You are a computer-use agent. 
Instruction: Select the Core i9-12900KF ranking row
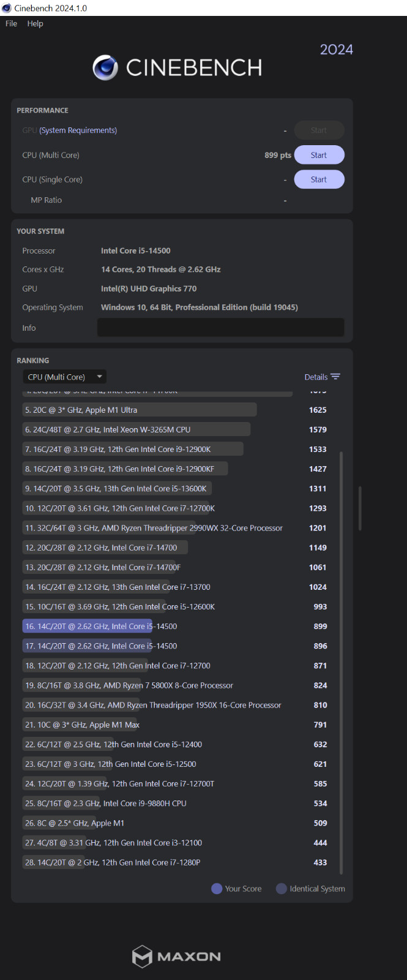176,469
